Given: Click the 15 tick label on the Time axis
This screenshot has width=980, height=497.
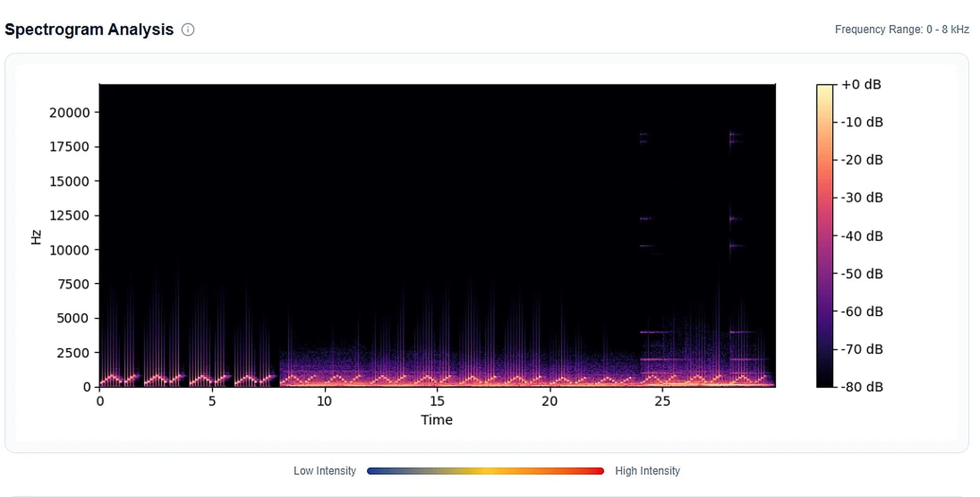Looking at the screenshot, I should click(x=437, y=401).
